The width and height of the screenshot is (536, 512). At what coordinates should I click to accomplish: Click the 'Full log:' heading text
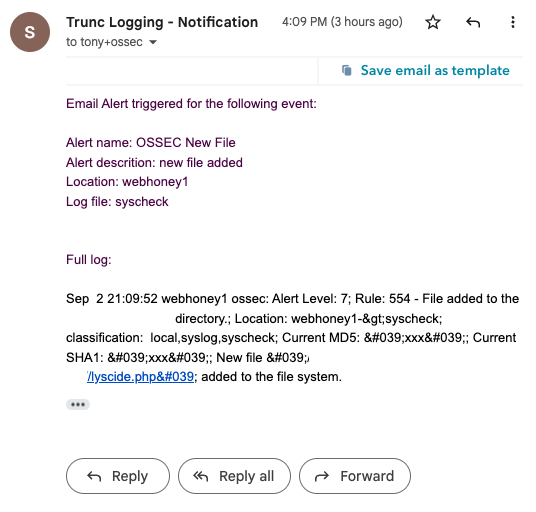click(89, 260)
